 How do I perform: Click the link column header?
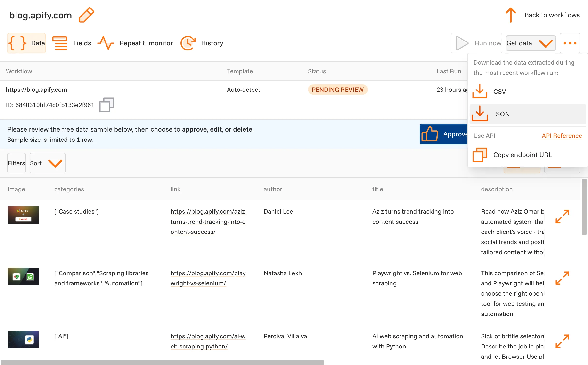pos(175,189)
